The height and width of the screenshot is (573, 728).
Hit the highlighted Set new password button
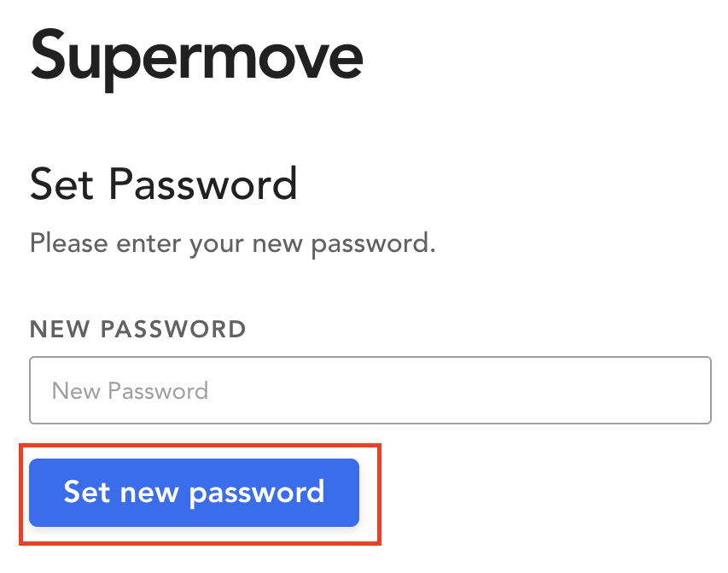194,493
